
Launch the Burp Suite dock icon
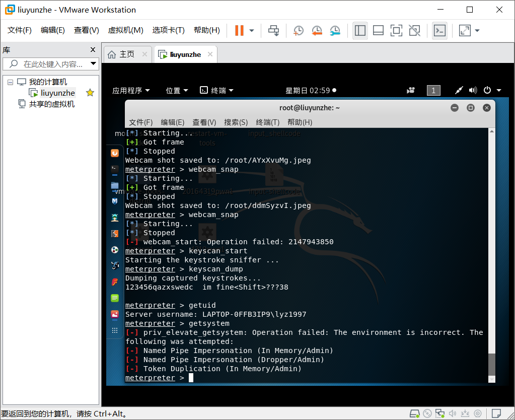[115, 234]
